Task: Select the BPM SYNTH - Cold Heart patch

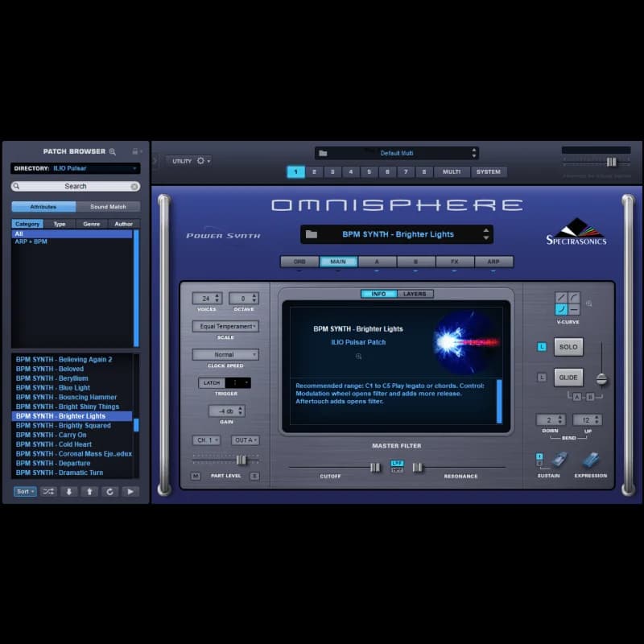Action: click(54, 444)
